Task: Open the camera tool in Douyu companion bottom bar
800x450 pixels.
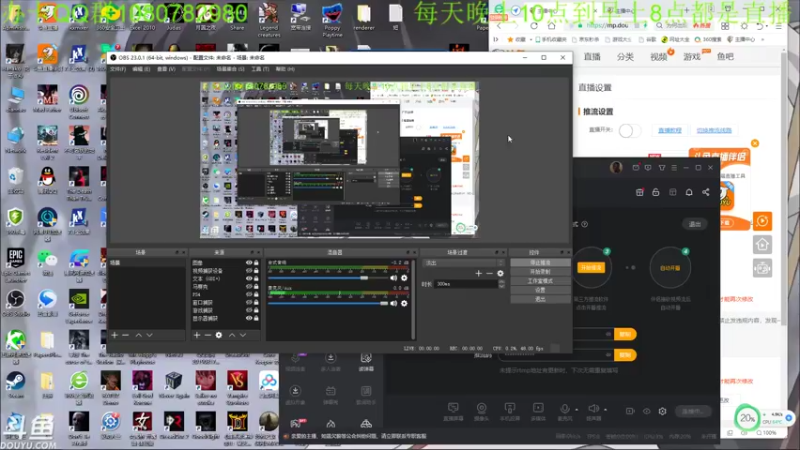Action: 481,411
